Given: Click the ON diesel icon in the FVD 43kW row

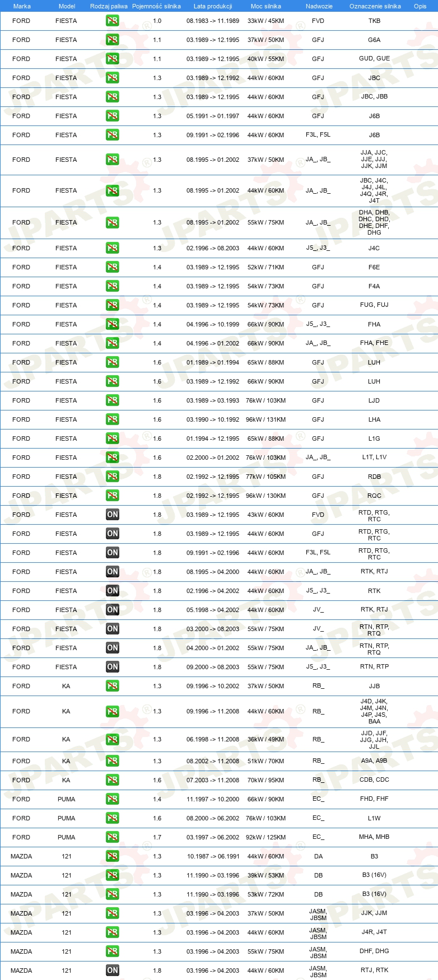Looking at the screenshot, I should click(x=113, y=515).
